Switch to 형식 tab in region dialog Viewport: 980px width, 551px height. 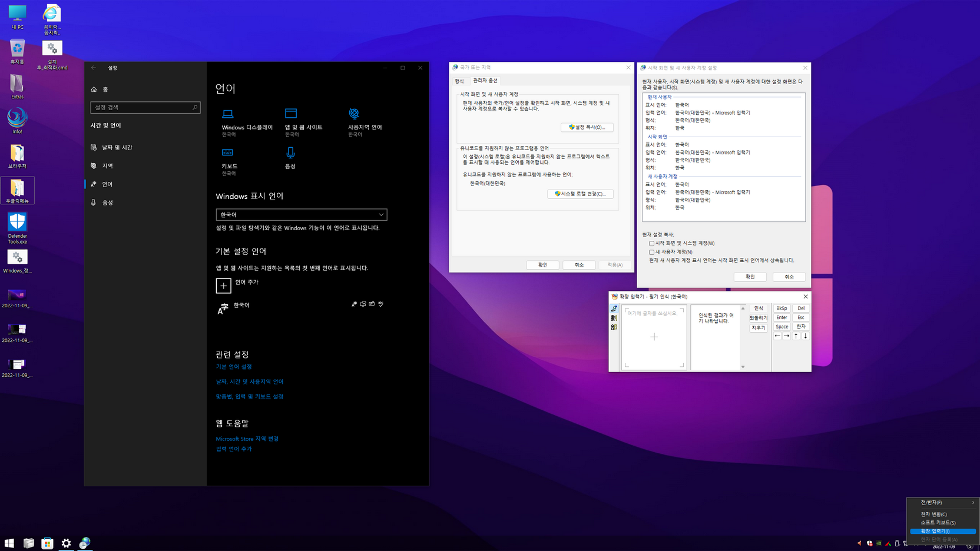[x=459, y=81]
